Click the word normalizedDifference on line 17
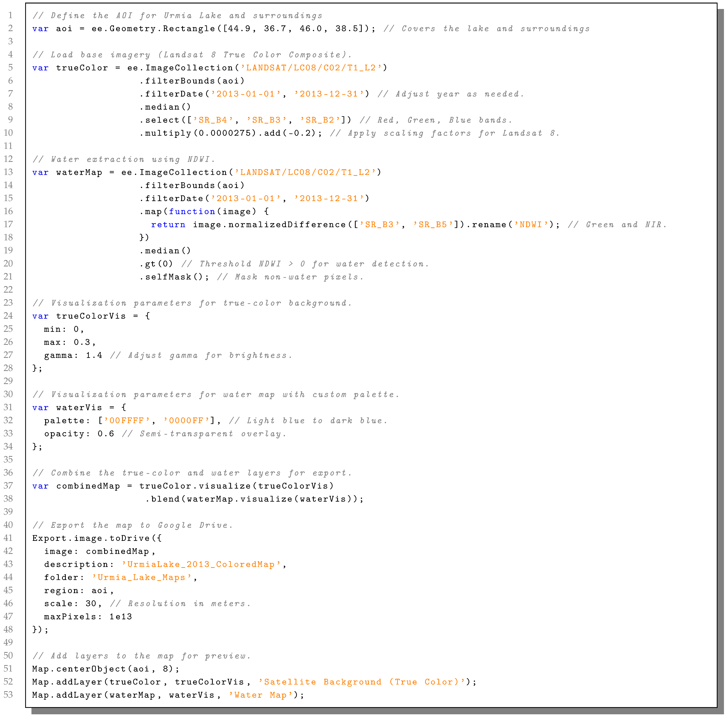Screen dimensions: 728x717 click(x=287, y=225)
